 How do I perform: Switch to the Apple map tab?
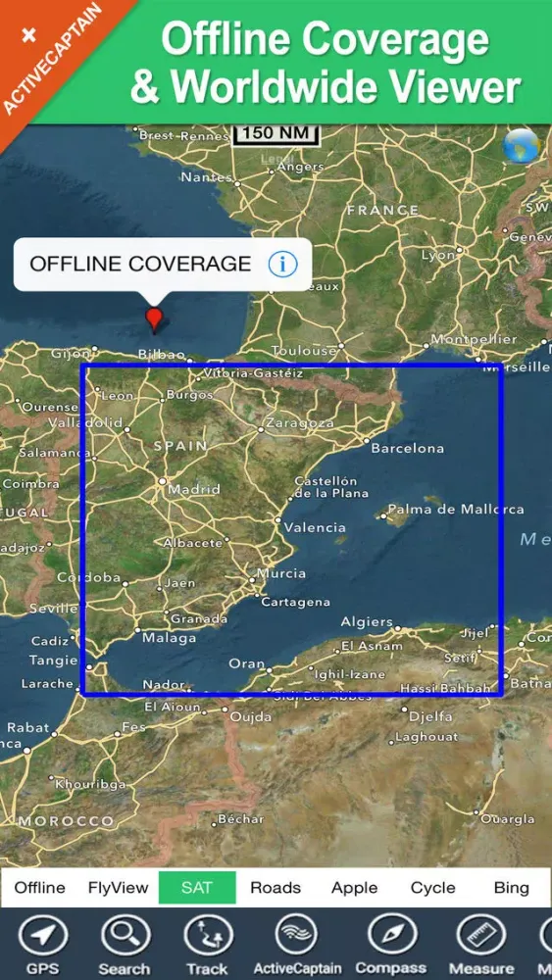point(355,888)
